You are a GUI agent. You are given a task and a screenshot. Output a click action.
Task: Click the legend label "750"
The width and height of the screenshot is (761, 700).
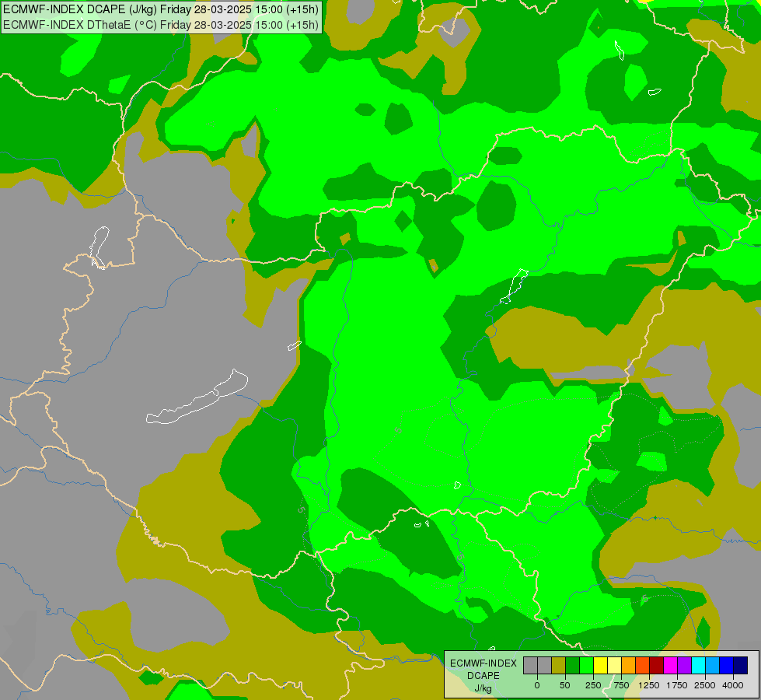pyautogui.click(x=621, y=685)
